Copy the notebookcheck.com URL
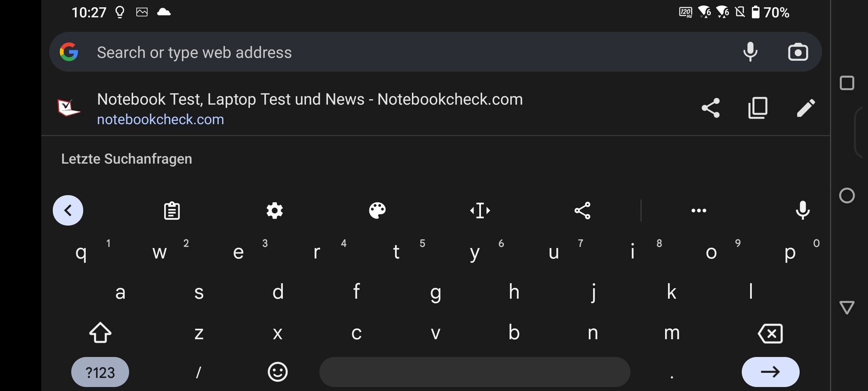 coord(758,108)
